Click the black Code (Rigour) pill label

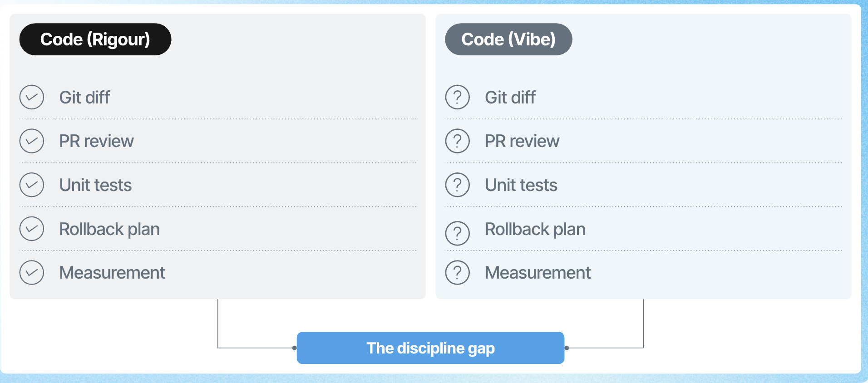click(95, 39)
